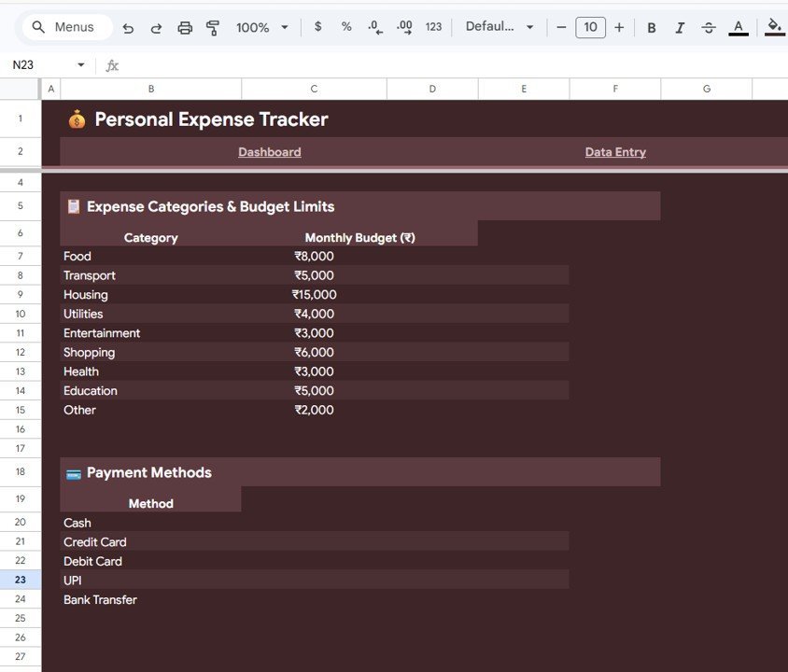Activate the Paint format roller icon
The image size is (788, 672).
[x=213, y=28]
